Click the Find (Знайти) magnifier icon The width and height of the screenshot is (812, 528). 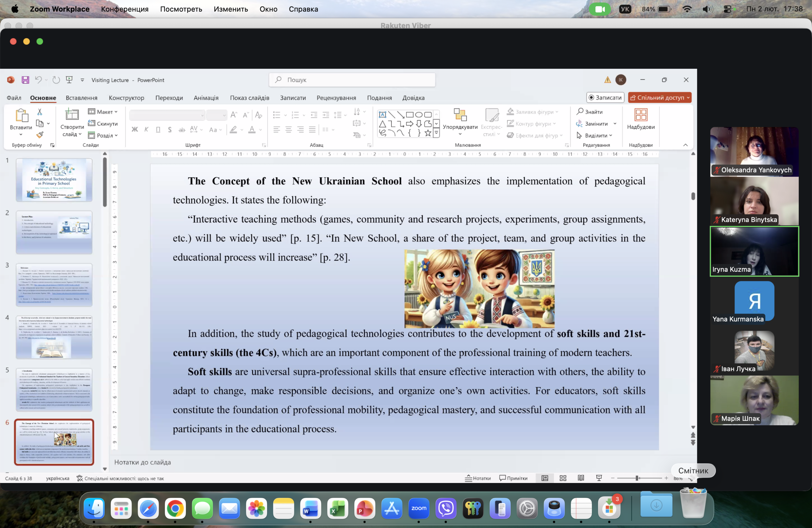(580, 112)
